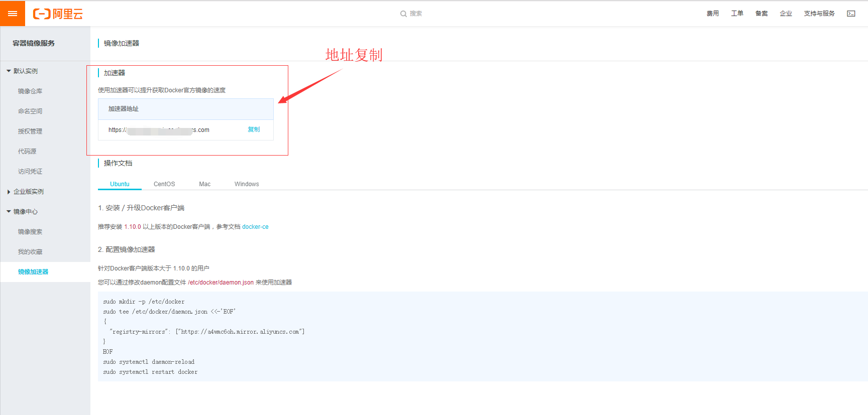Screen dimensions: 868x415
Task: Click the 镜像加速器 page title
Action: (122, 43)
